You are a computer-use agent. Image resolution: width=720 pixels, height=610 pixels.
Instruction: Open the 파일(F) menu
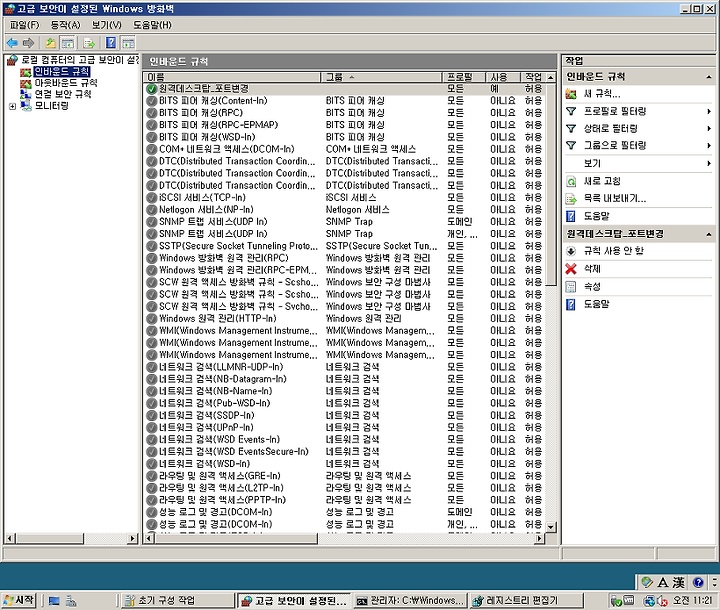pyautogui.click(x=24, y=25)
